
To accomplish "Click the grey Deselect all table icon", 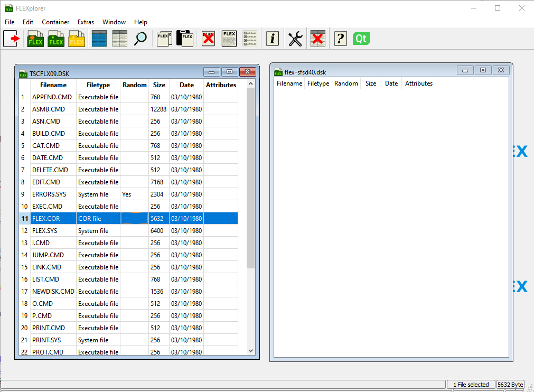I will (x=120, y=39).
